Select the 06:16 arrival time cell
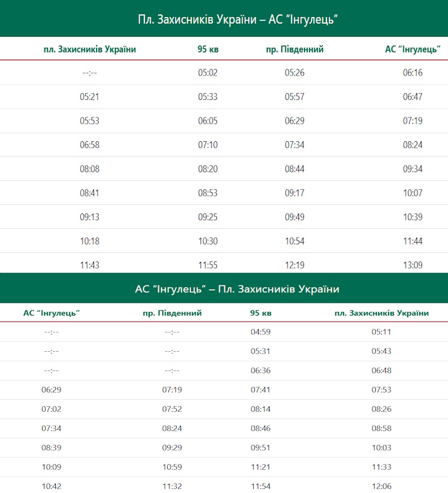 412,73
